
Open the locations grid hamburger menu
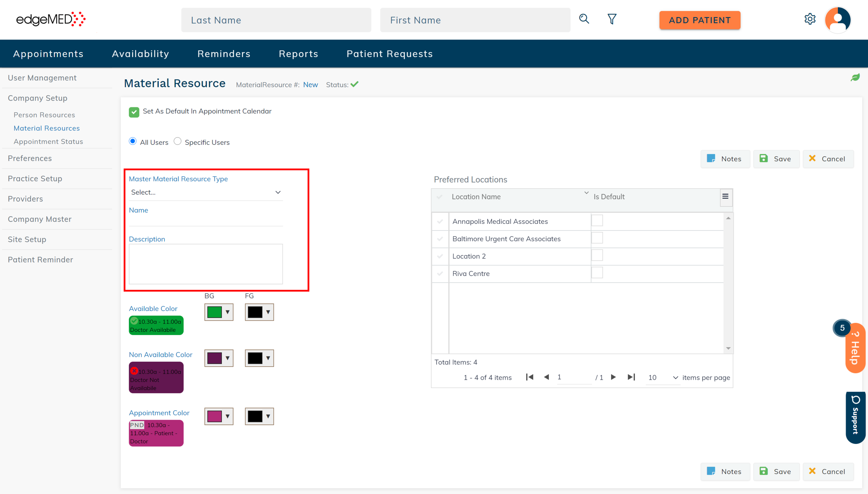[725, 196]
